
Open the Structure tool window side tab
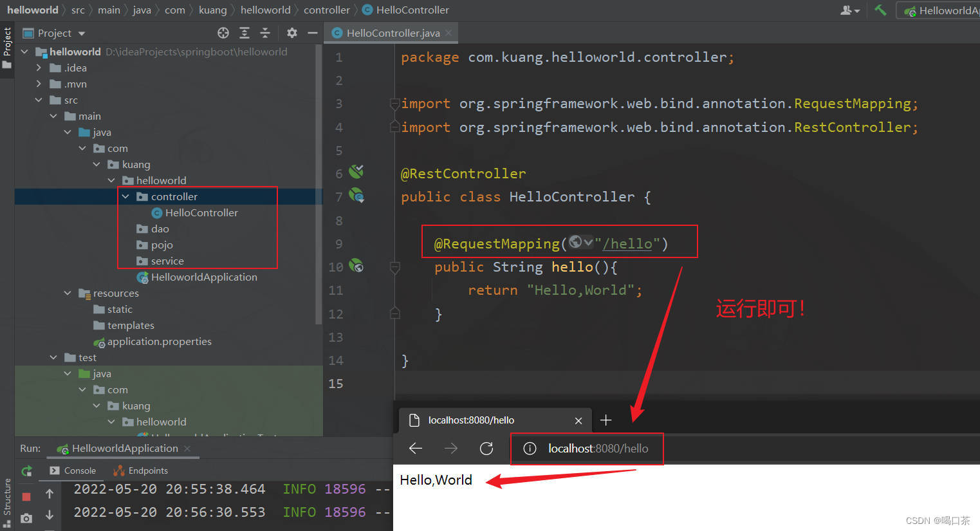click(x=7, y=502)
